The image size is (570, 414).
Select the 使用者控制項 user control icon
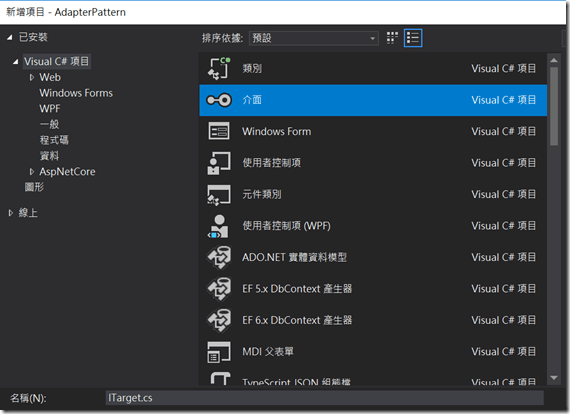click(x=219, y=163)
